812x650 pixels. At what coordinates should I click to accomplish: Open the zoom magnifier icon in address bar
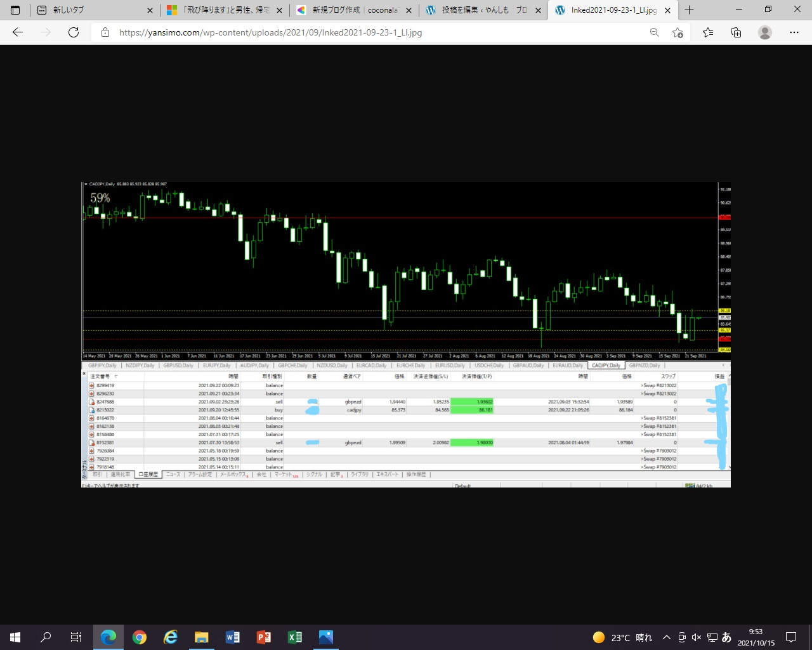point(654,32)
